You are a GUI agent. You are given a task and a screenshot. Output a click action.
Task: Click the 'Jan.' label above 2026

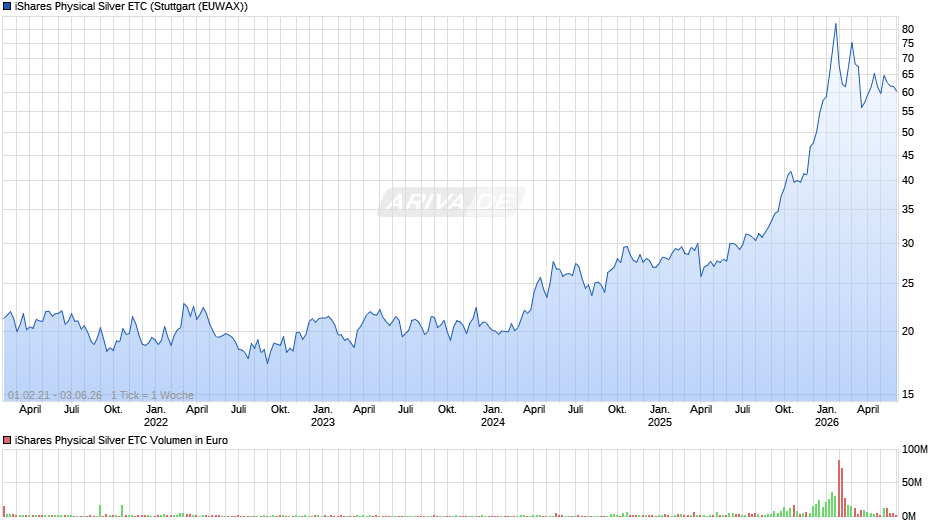tap(827, 410)
